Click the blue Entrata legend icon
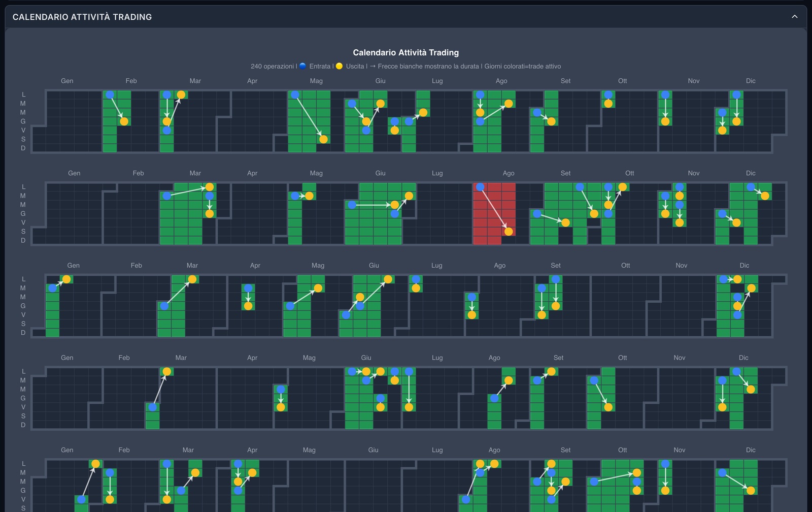 click(303, 66)
